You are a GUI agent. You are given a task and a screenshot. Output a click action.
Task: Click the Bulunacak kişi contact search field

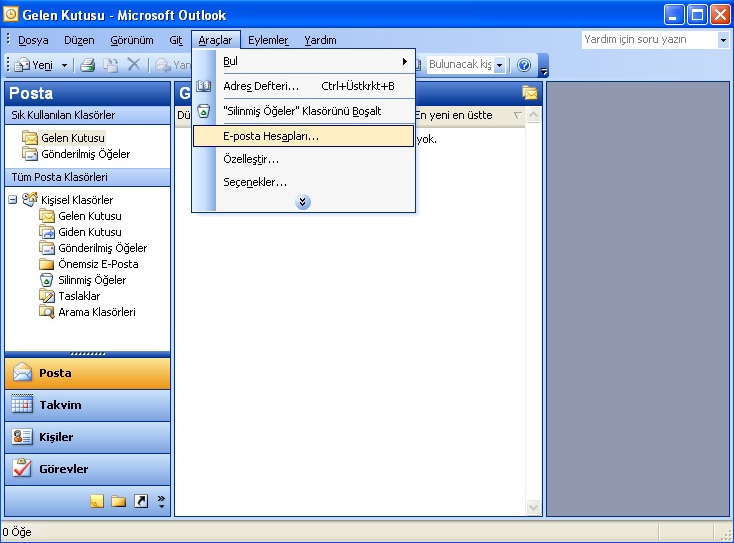click(x=461, y=65)
